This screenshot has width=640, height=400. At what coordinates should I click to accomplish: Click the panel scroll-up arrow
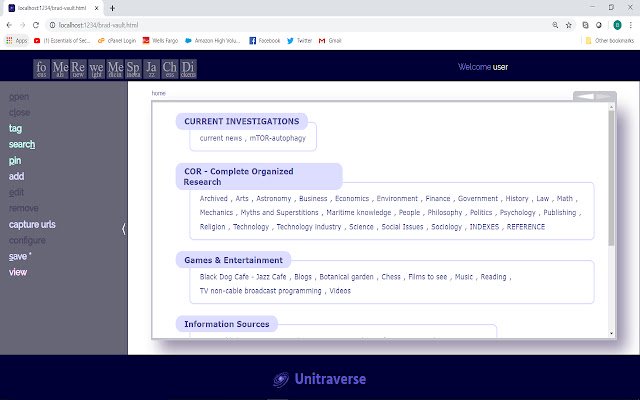(611, 107)
